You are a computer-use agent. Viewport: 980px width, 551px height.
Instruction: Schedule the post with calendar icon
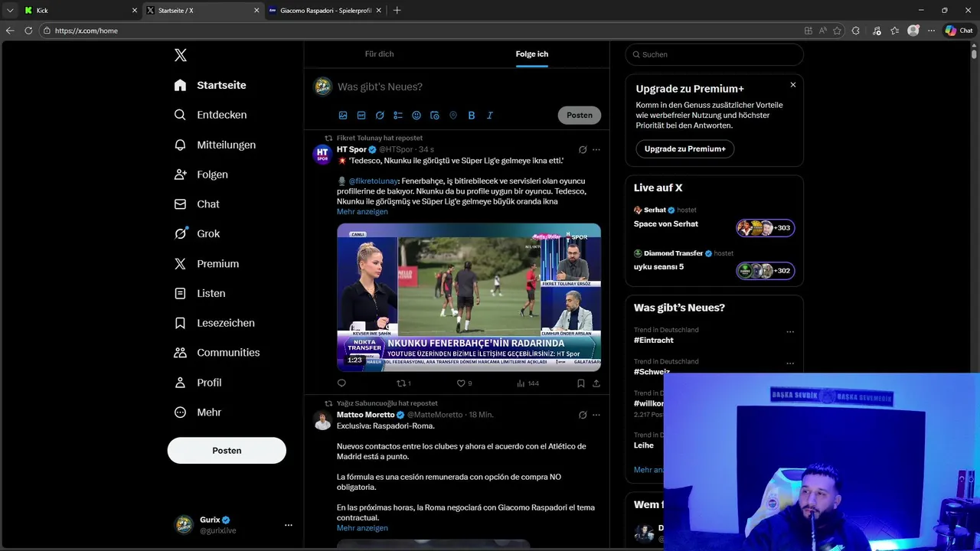435,116
